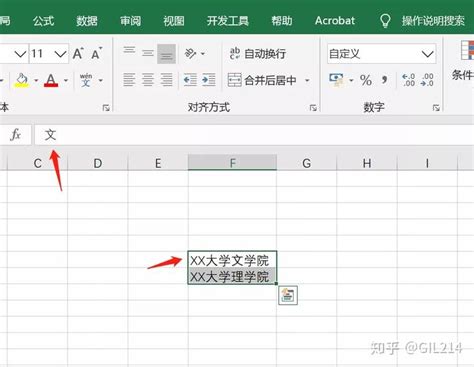
Task: Toggle 自动换行 wrap text
Action: [x=258, y=53]
